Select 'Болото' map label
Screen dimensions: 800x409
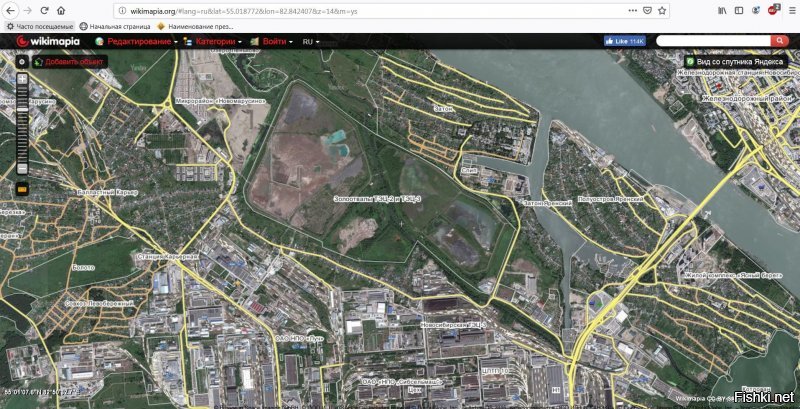[x=83, y=267]
